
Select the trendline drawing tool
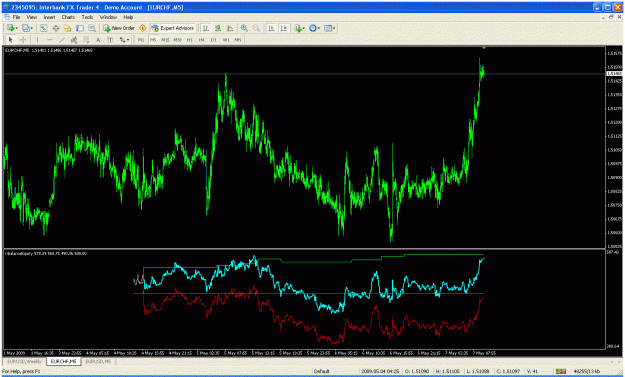[x=62, y=39]
